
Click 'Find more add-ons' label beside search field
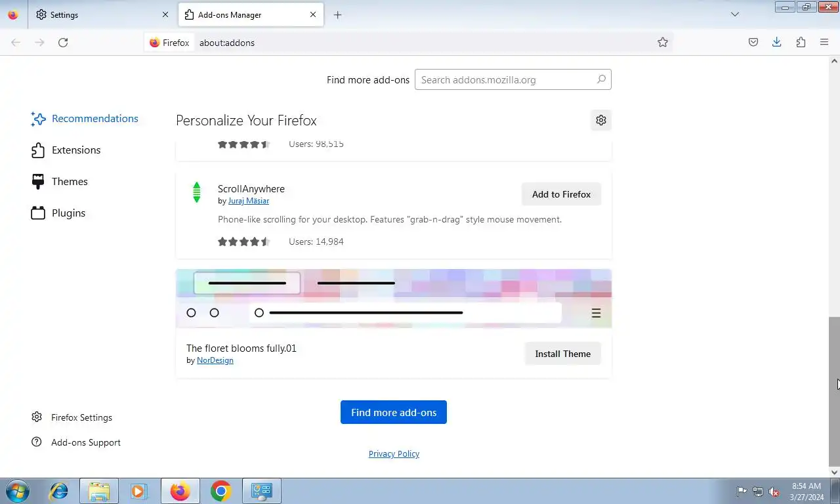368,80
